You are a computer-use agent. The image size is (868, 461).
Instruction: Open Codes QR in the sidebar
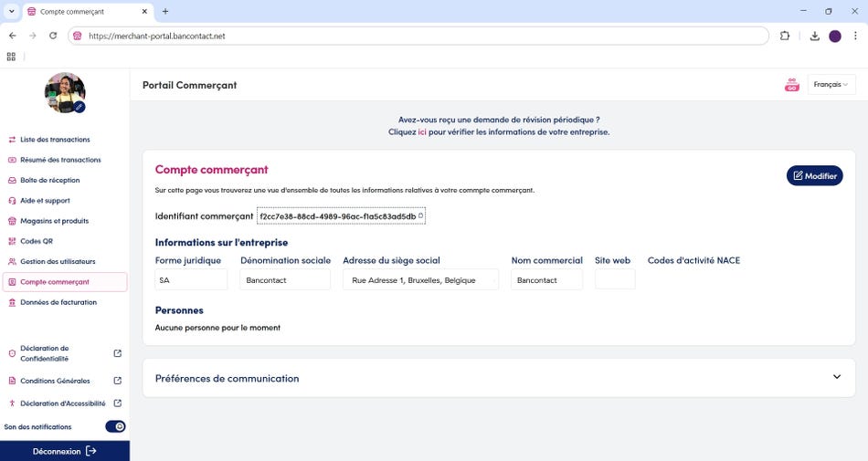coord(37,241)
